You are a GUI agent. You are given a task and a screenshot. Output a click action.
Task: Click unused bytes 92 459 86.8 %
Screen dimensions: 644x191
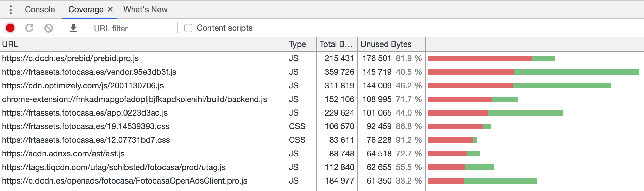coord(394,126)
